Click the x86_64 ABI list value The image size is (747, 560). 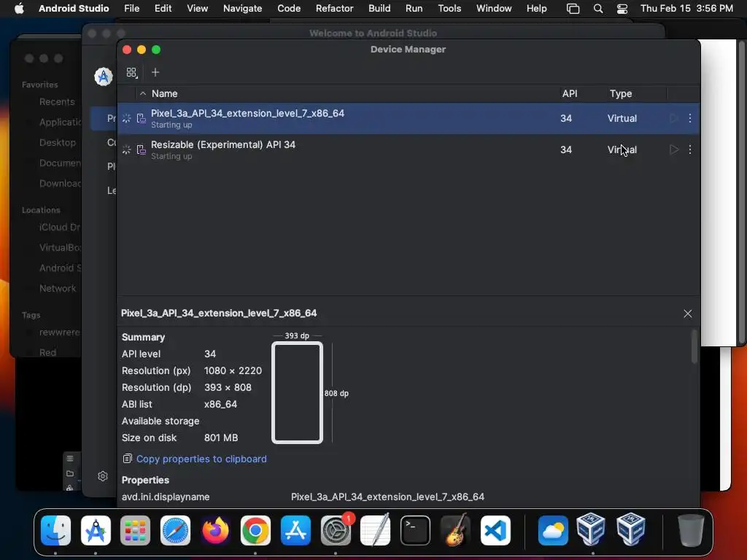220,404
